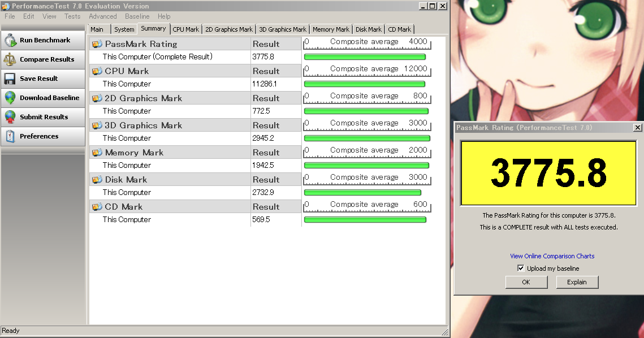Open the Tests menu
Viewport: 644px width, 338px height.
[72, 16]
